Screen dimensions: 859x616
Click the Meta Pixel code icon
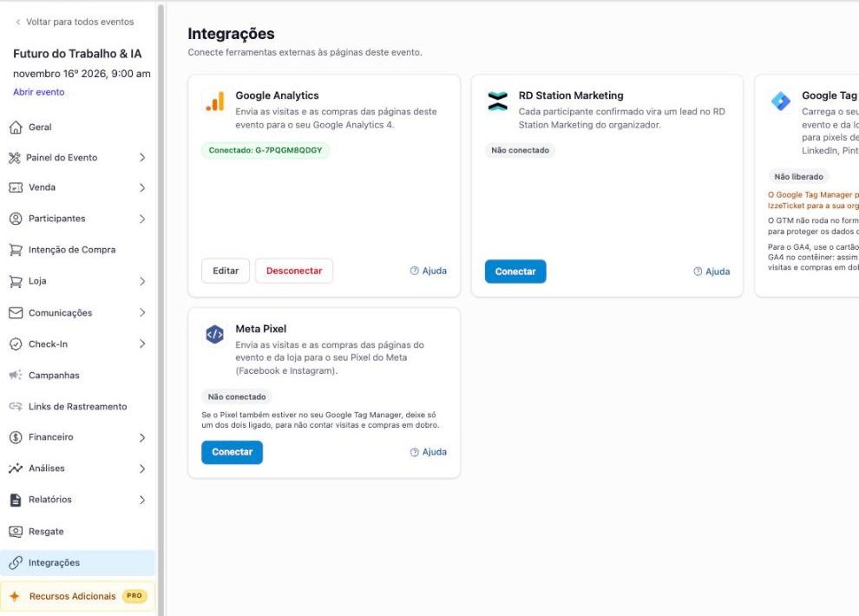click(x=215, y=334)
